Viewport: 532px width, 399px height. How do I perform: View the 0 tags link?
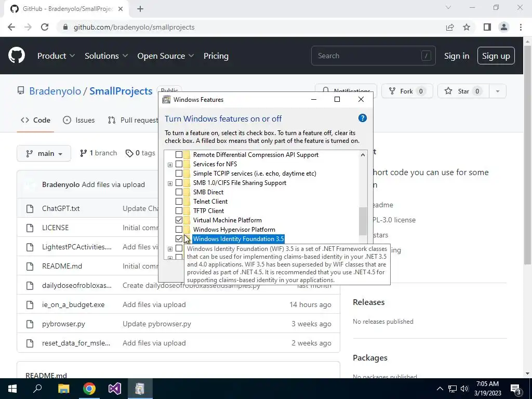point(140,153)
